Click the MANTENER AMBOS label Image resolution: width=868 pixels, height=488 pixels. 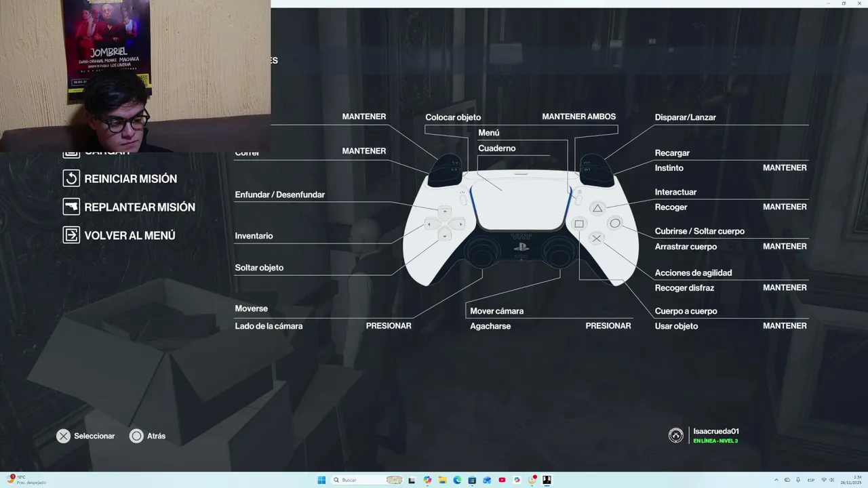tap(578, 117)
